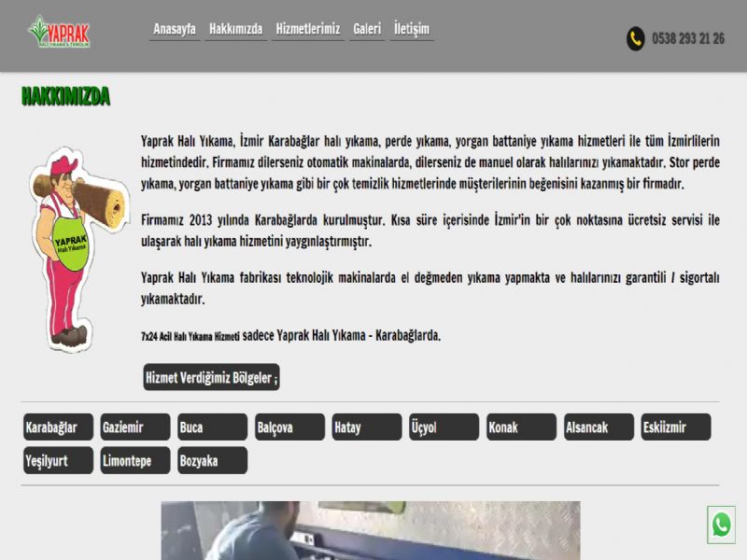Select the Üçyol region button

pyautogui.click(x=444, y=427)
